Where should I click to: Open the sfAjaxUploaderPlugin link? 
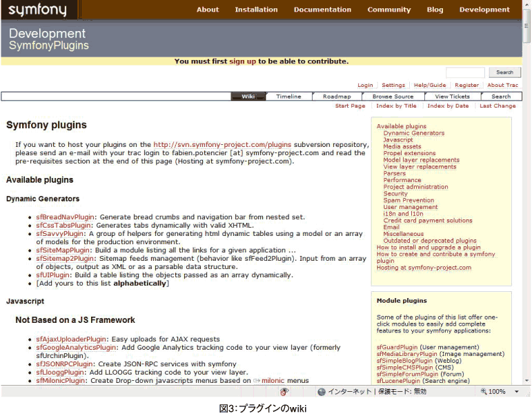coord(71,339)
